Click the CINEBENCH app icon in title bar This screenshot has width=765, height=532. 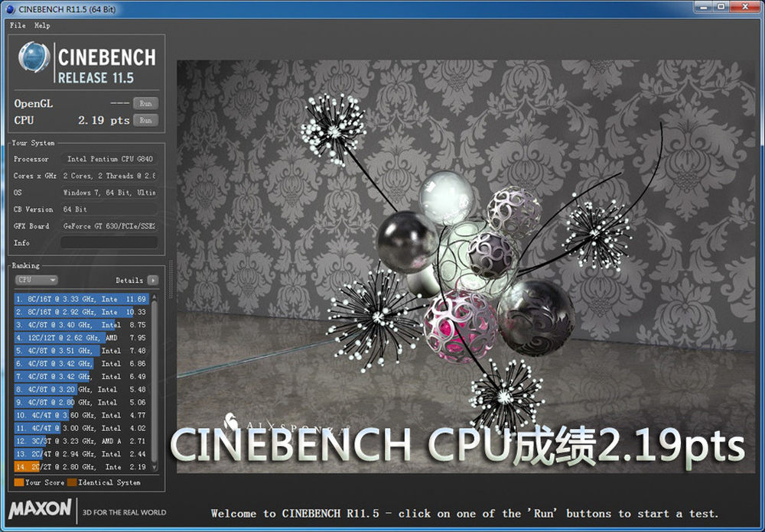(x=10, y=8)
